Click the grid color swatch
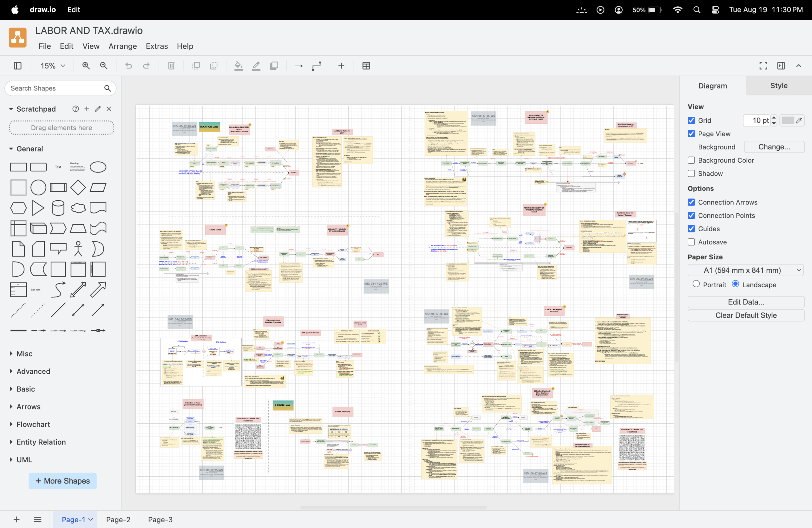The height and width of the screenshot is (528, 812). [788, 121]
